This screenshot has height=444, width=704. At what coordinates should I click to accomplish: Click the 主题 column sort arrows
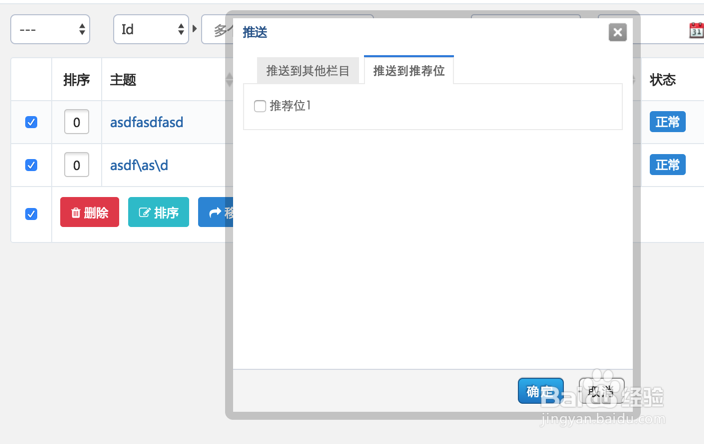[229, 79]
